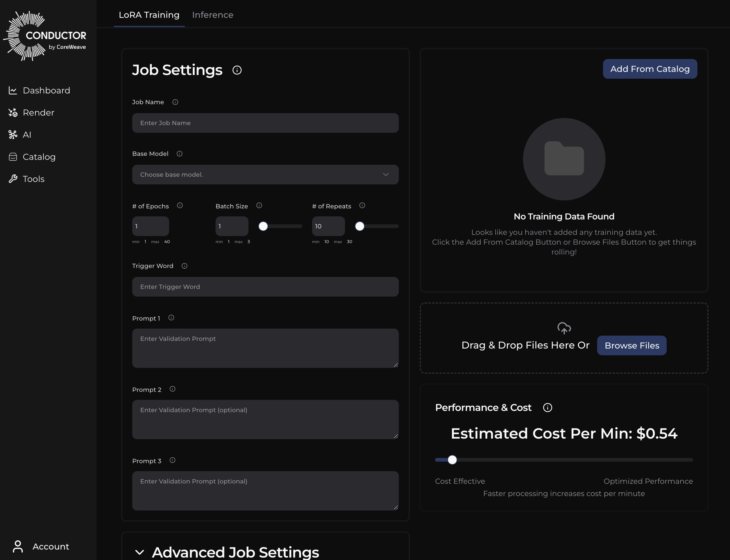Screen dimensions: 730x560
Task: Click the Estimated Cost slider handle
Action: pos(452,460)
